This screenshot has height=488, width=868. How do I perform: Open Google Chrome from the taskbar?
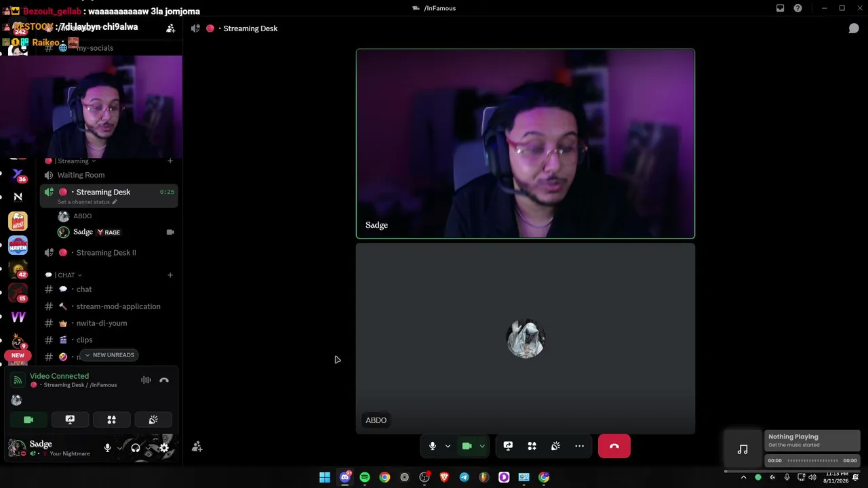point(384,477)
